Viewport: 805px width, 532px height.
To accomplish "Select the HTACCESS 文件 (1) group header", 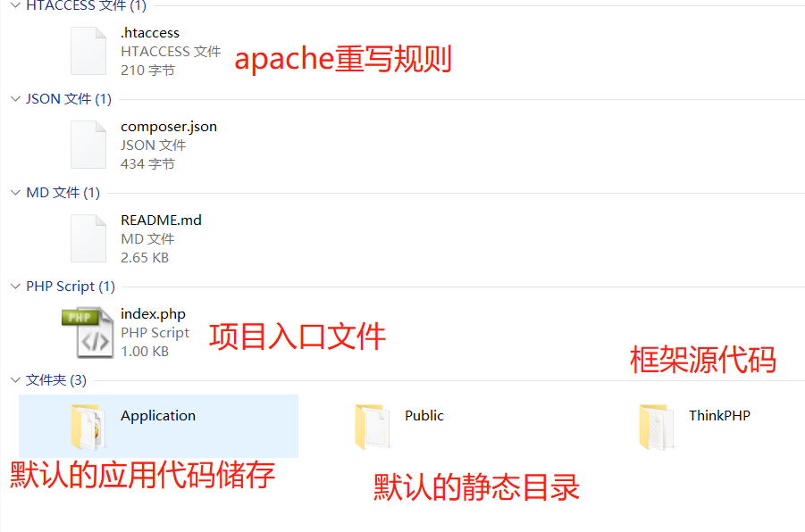I will [87, 5].
